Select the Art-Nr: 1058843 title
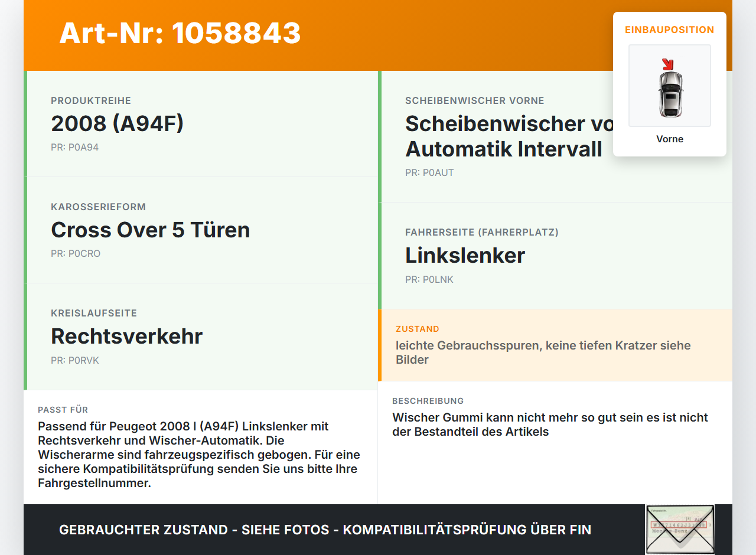Viewport: 756px width, 555px height. [x=180, y=33]
